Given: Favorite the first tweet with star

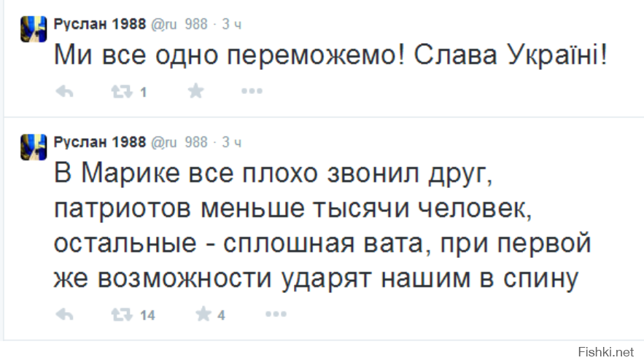Looking at the screenshot, I should pos(196,90).
